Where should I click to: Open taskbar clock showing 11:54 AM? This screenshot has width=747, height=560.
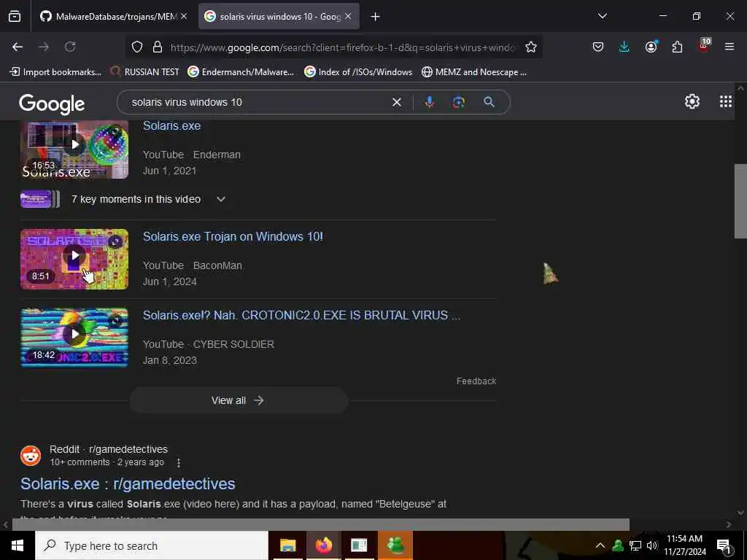684,545
